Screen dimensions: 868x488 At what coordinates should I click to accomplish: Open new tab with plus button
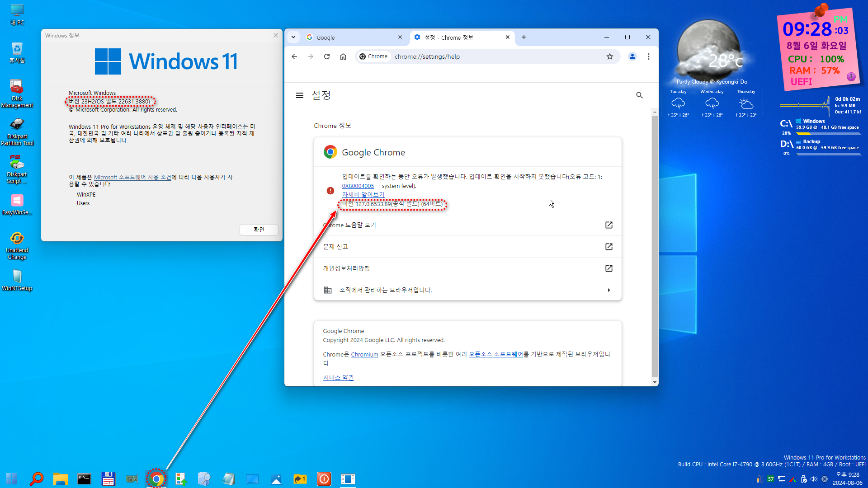pos(524,37)
